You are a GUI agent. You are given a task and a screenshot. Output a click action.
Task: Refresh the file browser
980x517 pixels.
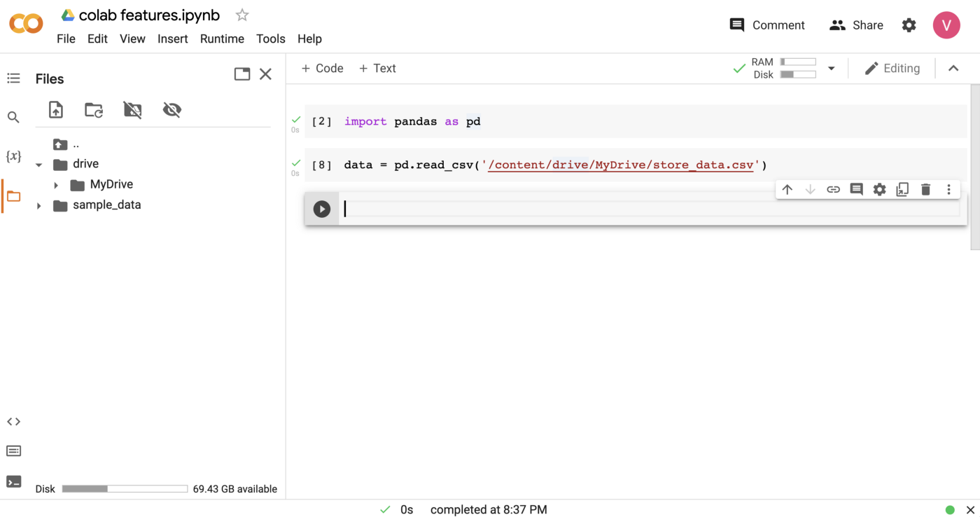tap(94, 109)
